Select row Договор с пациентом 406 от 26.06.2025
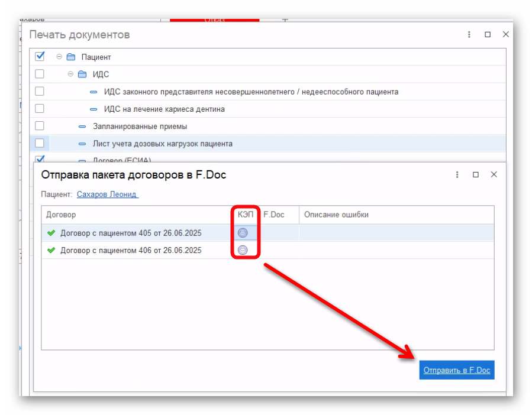532x415 pixels. [x=267, y=250]
